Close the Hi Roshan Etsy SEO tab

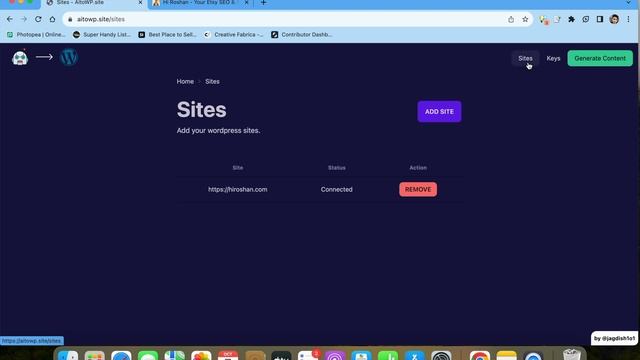[x=247, y=3]
